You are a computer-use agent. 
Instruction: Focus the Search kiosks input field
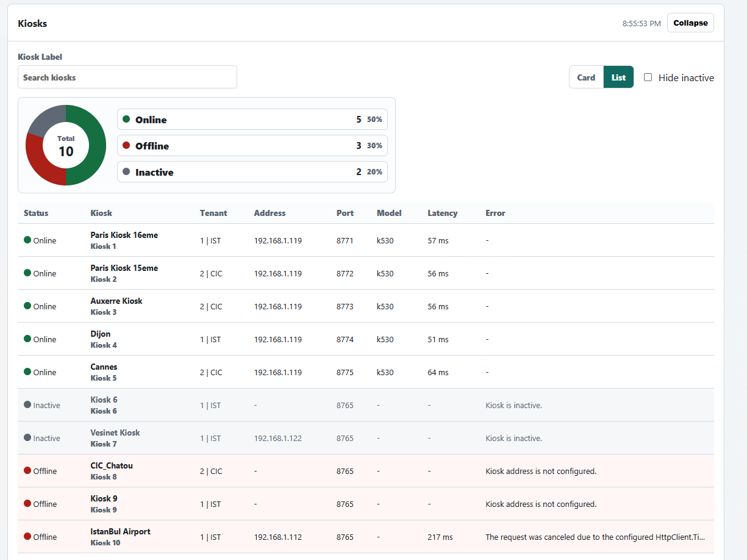127,77
